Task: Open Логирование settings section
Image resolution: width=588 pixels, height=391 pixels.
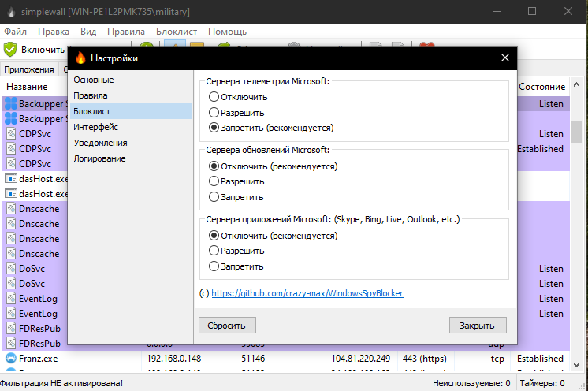Action: coord(131,158)
